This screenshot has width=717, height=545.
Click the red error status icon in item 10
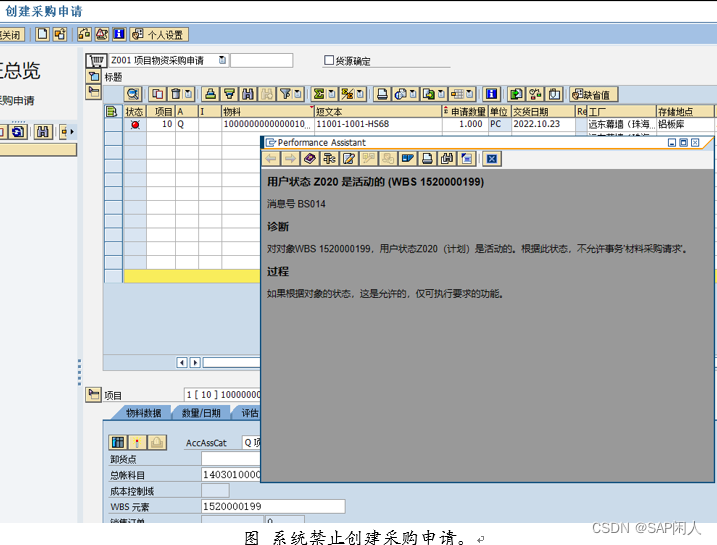pos(135,124)
